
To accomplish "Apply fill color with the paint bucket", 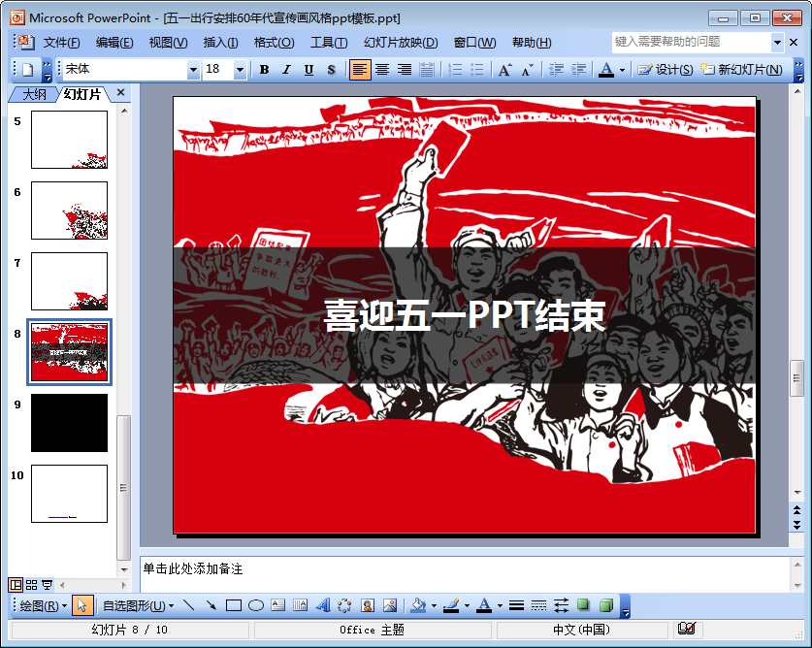I will tap(418, 605).
